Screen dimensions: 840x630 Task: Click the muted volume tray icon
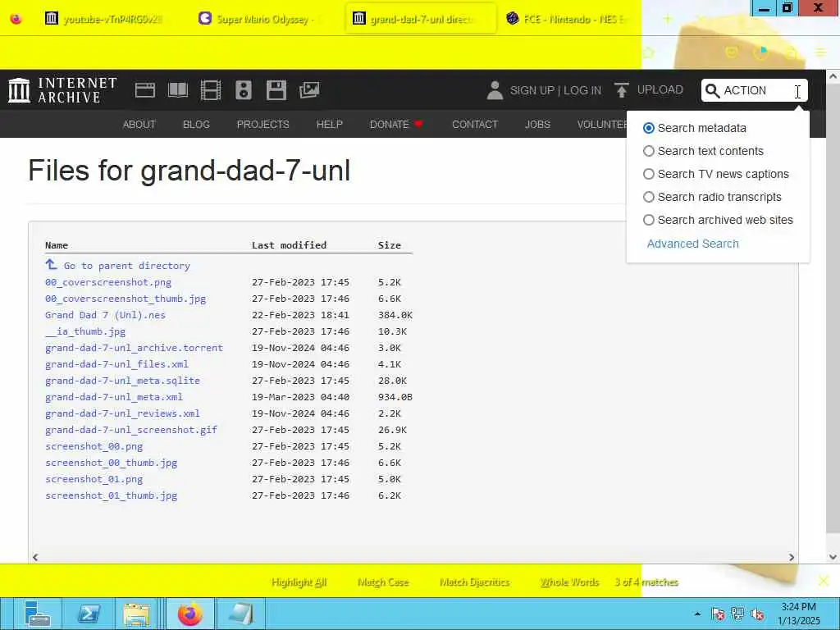tap(757, 614)
